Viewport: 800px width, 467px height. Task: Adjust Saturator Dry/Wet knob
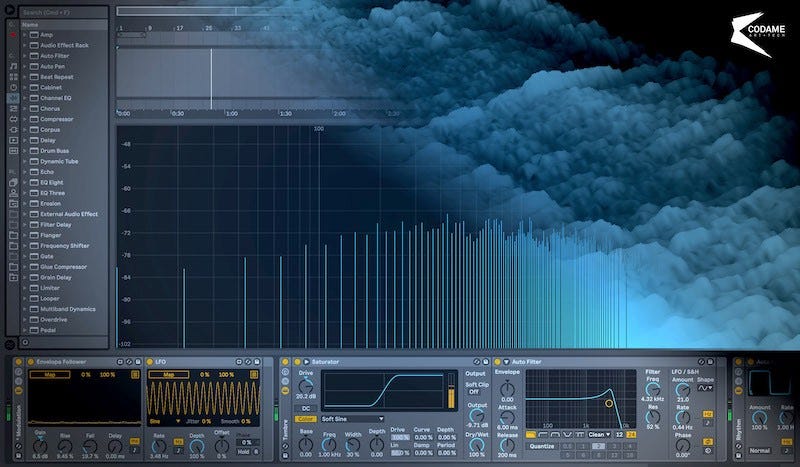point(477,445)
